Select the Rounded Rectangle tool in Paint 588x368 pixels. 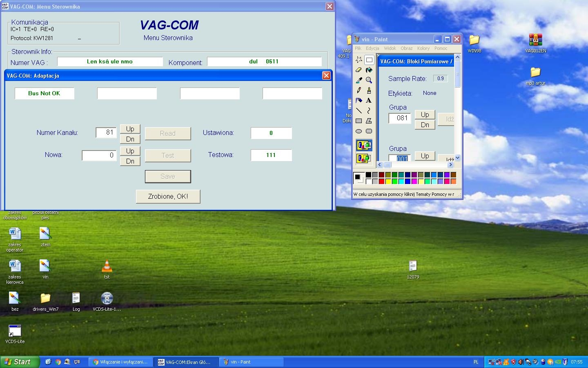pyautogui.click(x=369, y=131)
